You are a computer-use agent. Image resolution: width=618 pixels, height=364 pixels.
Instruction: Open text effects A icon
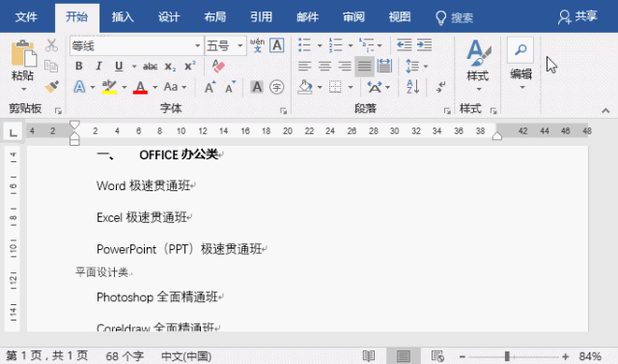coord(79,87)
